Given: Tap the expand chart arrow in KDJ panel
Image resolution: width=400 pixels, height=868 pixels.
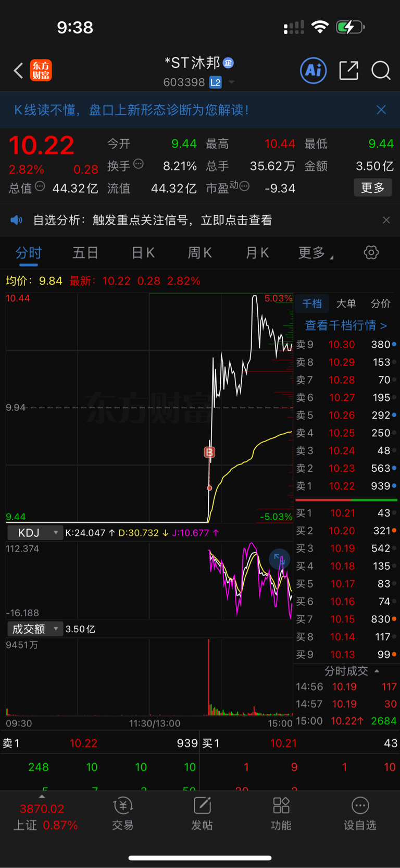Looking at the screenshot, I should 279,559.
